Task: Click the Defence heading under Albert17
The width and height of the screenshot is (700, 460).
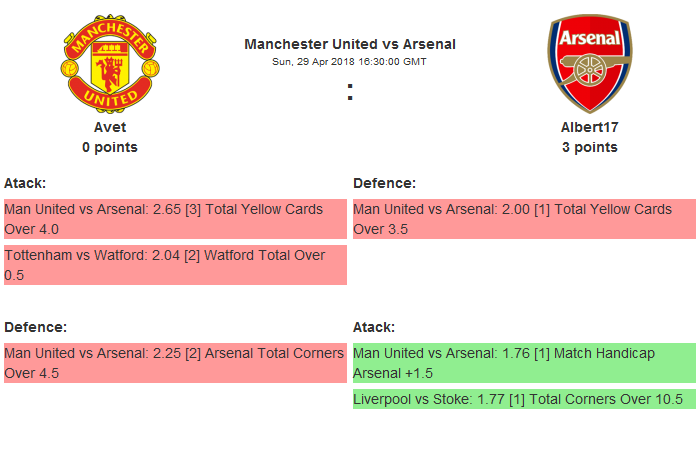Action: coord(384,183)
